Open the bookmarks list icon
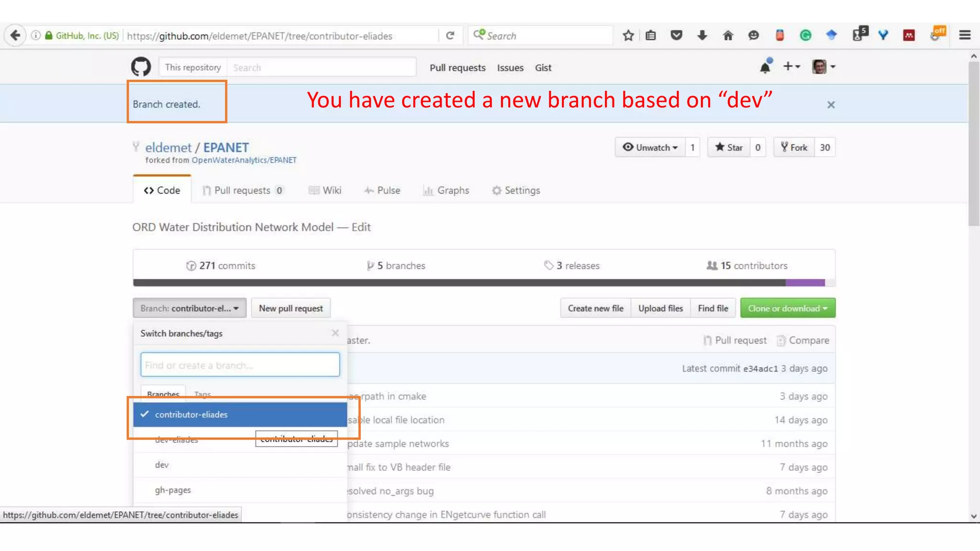Image resolution: width=980 pixels, height=551 pixels. [651, 35]
